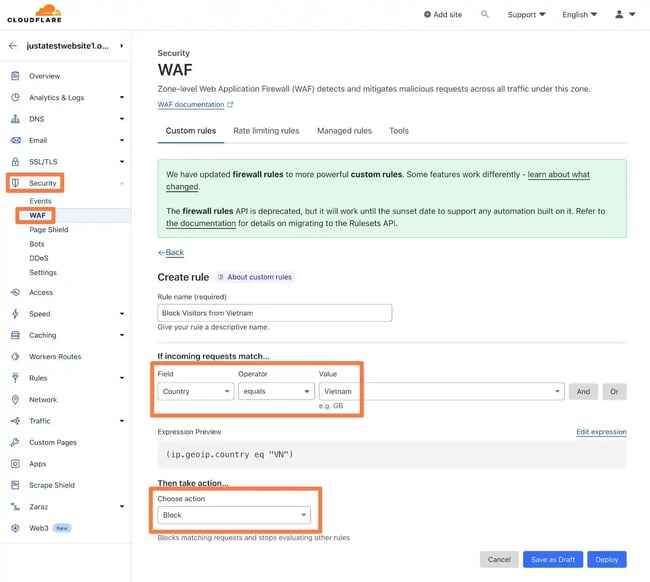
Task: Expand the Email submenu arrow
Action: 122,140
